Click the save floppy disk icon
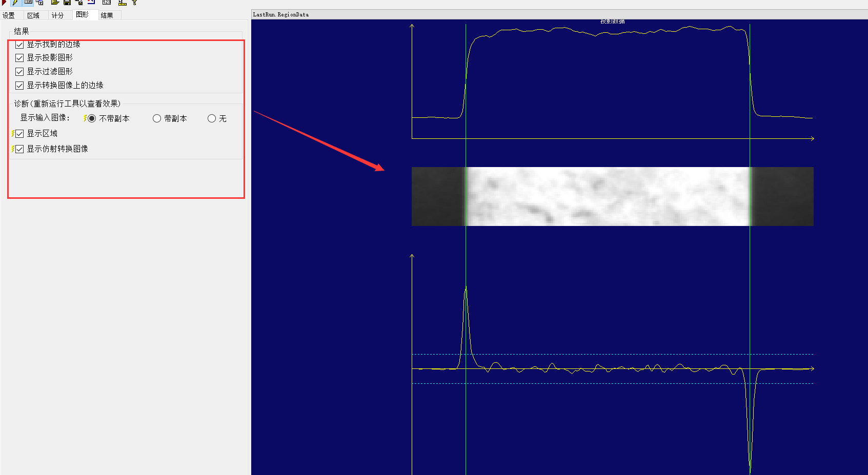868x475 pixels. tap(67, 2)
